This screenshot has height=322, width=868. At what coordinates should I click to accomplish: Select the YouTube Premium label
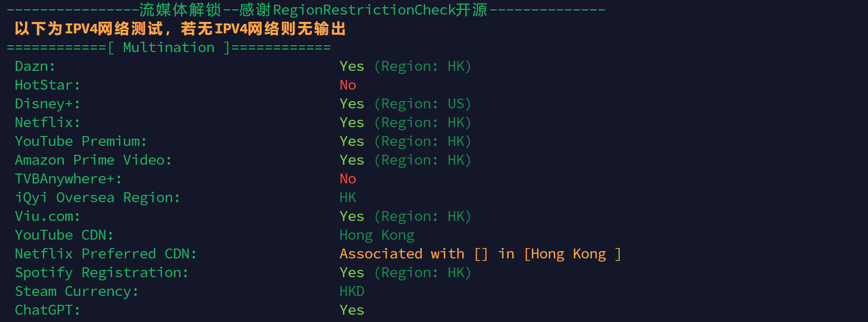[x=81, y=142]
